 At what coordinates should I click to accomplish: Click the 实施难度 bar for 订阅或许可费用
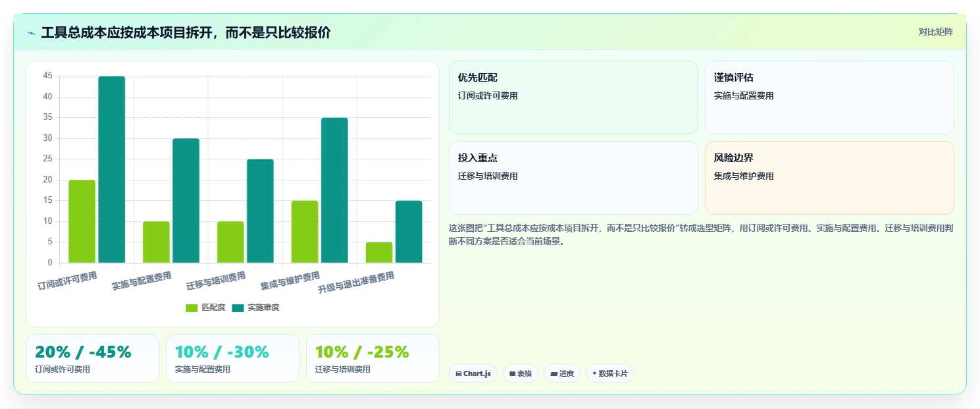click(x=112, y=169)
